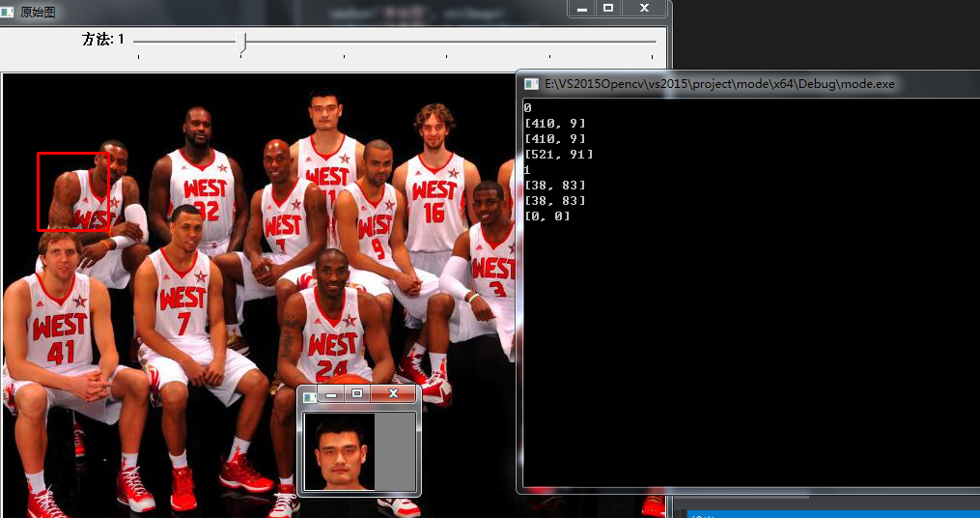
Task: Close the 原始图 window
Action: click(x=644, y=8)
